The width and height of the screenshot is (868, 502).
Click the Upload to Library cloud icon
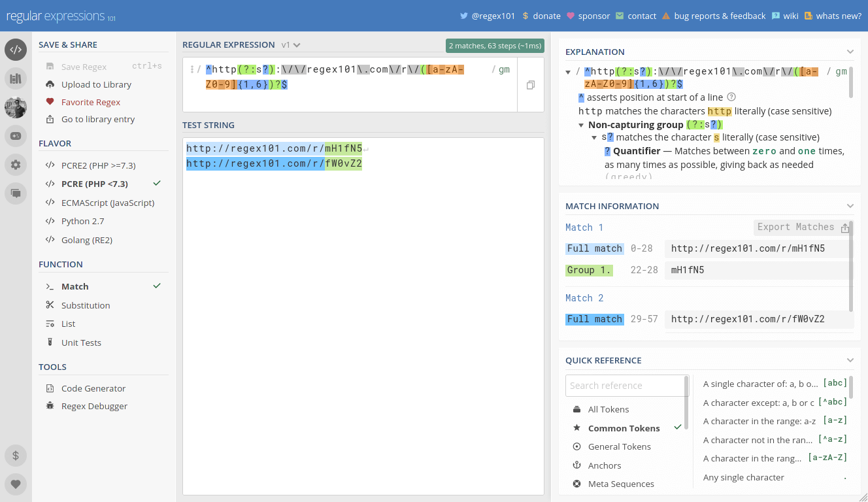[50, 84]
